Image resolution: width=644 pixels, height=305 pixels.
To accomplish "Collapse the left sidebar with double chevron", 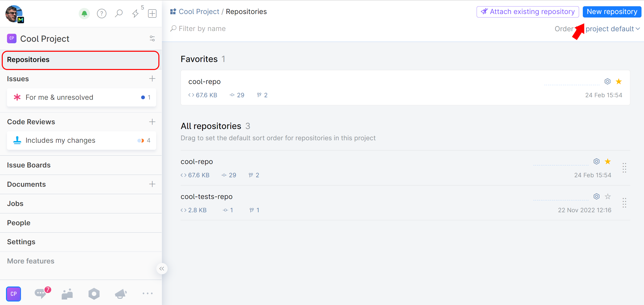I will click(x=162, y=268).
